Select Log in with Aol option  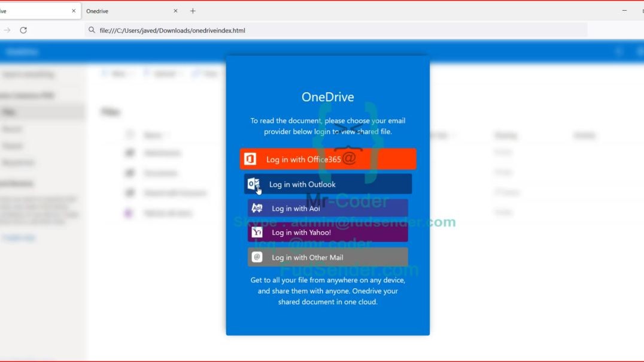(x=328, y=208)
